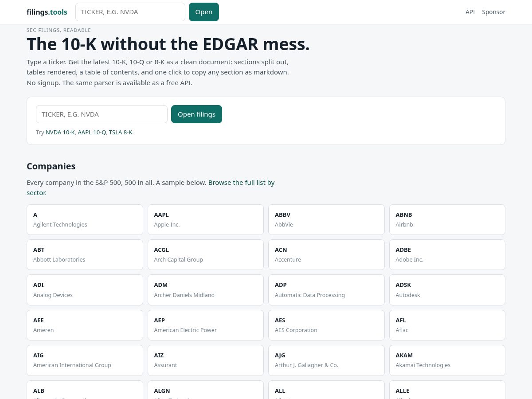Browse the full list by sector

[151, 188]
